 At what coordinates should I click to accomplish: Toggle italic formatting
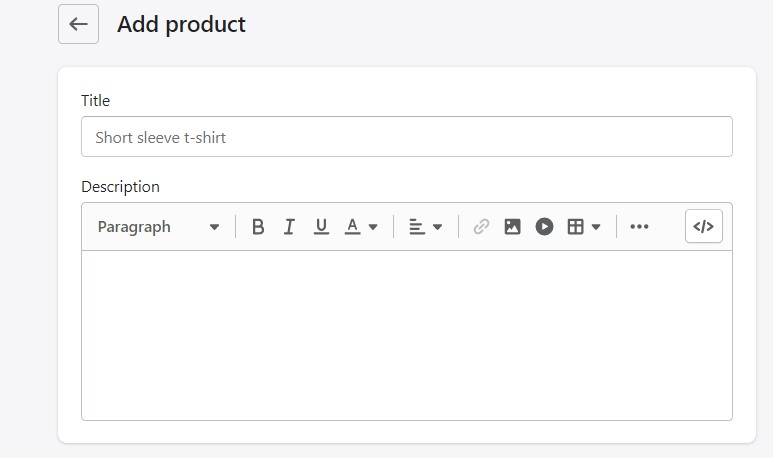(289, 227)
